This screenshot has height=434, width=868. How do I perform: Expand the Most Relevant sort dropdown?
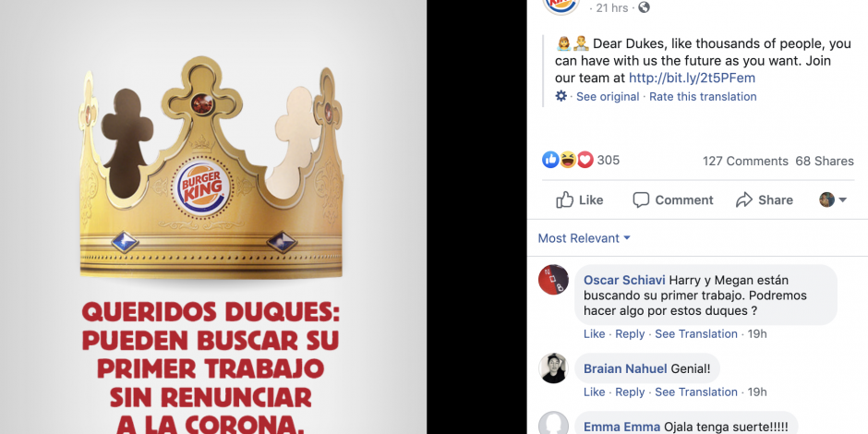tap(584, 238)
